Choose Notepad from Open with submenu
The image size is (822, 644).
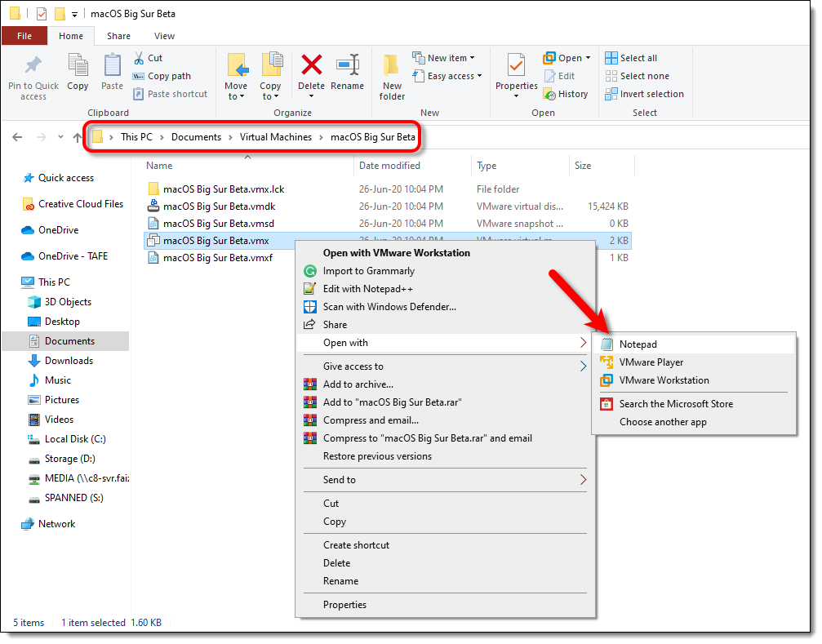click(x=638, y=344)
